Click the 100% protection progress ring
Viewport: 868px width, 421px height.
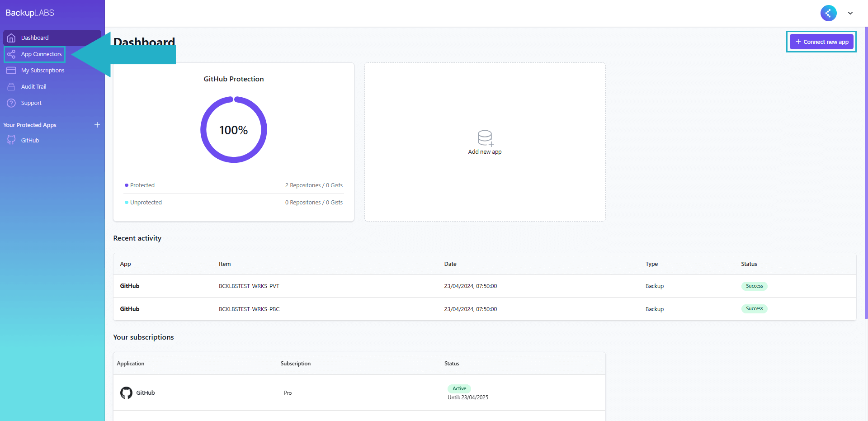[x=234, y=130]
